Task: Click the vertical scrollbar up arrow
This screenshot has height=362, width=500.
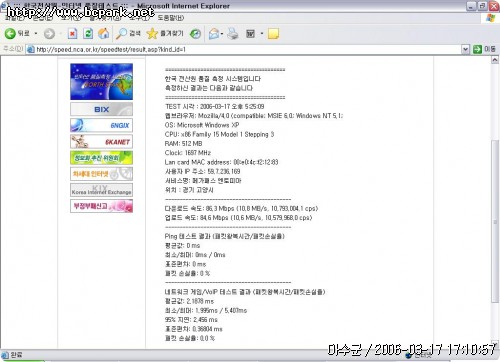Action: click(x=495, y=60)
